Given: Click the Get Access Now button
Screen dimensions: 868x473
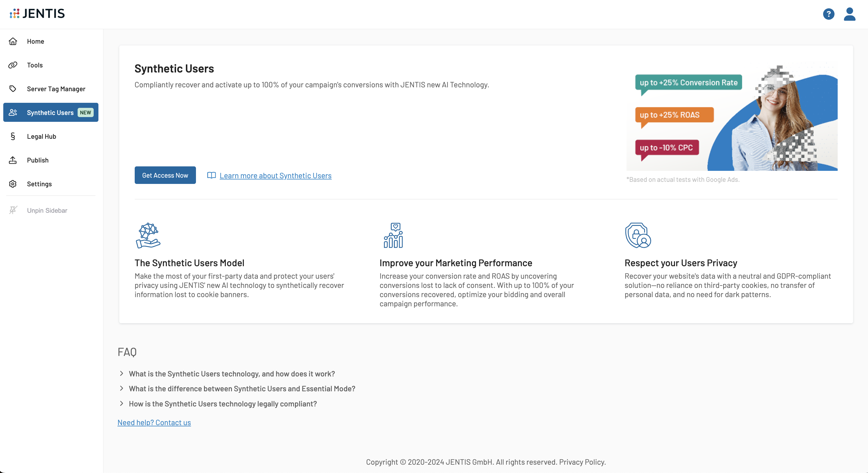Looking at the screenshot, I should [x=165, y=175].
